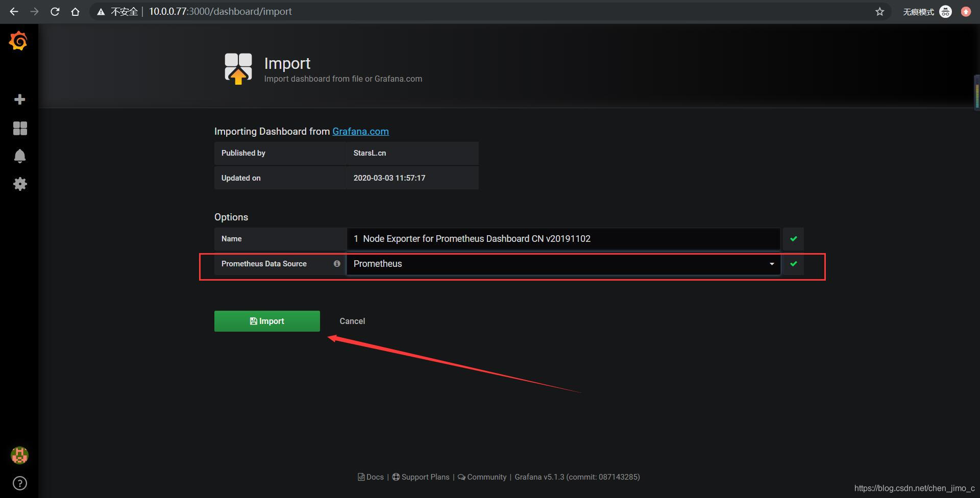The width and height of the screenshot is (980, 498).
Task: Click the green checkmark next to Prometheus dropdown
Action: click(793, 264)
